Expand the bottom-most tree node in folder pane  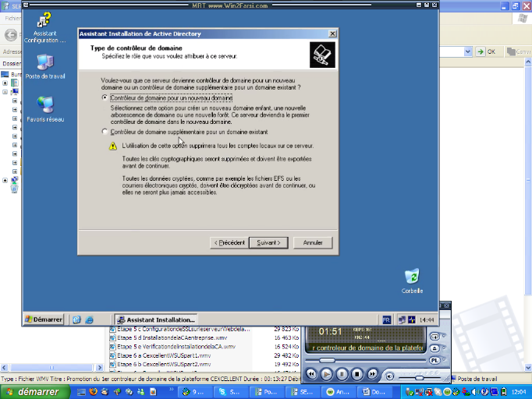(x=5, y=180)
